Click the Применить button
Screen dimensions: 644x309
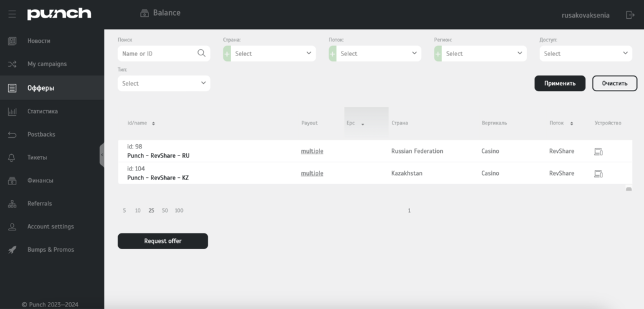(560, 84)
